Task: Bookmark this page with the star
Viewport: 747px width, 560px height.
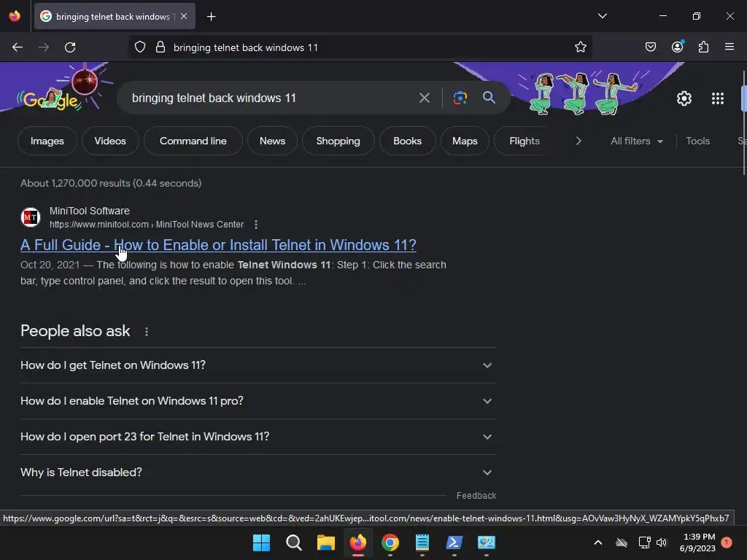Action: click(580, 47)
